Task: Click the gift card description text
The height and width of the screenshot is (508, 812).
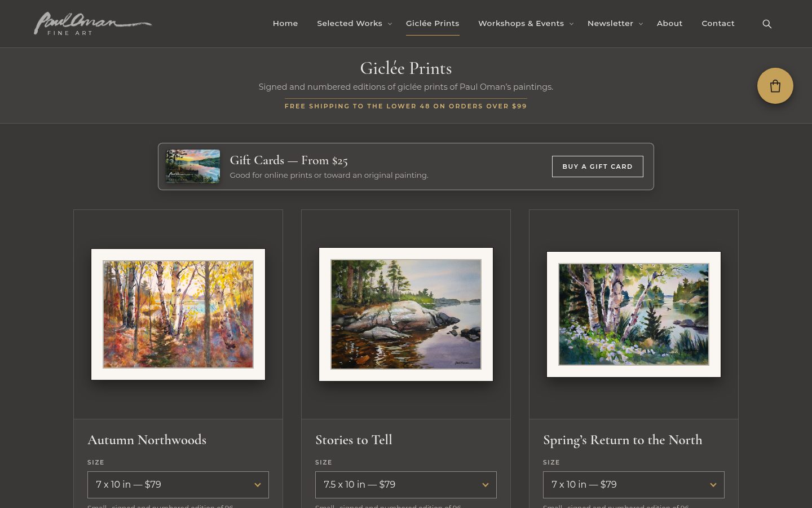Action: coord(329,176)
